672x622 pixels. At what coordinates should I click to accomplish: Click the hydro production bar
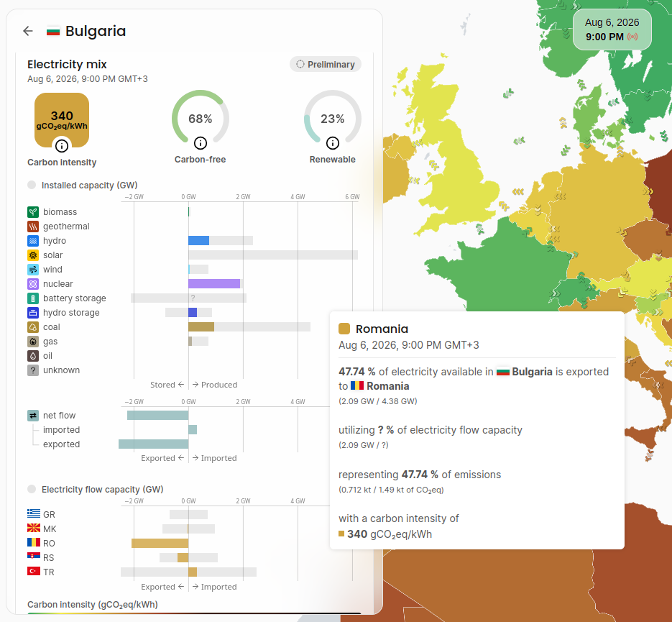pos(199,240)
